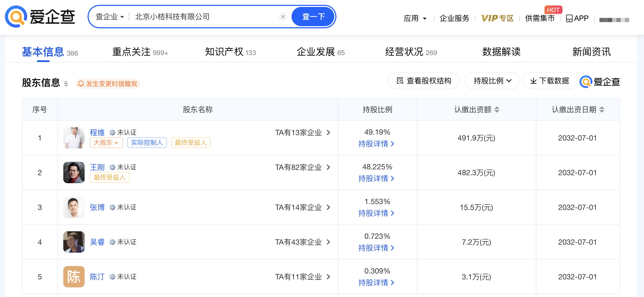Viewport: 644px width, 297px height.
Task: Click 王刚's 最终受益人 tag
Action: point(110,177)
